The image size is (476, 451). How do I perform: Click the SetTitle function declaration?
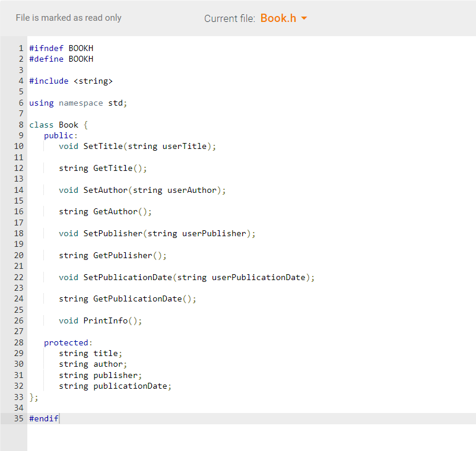(138, 147)
